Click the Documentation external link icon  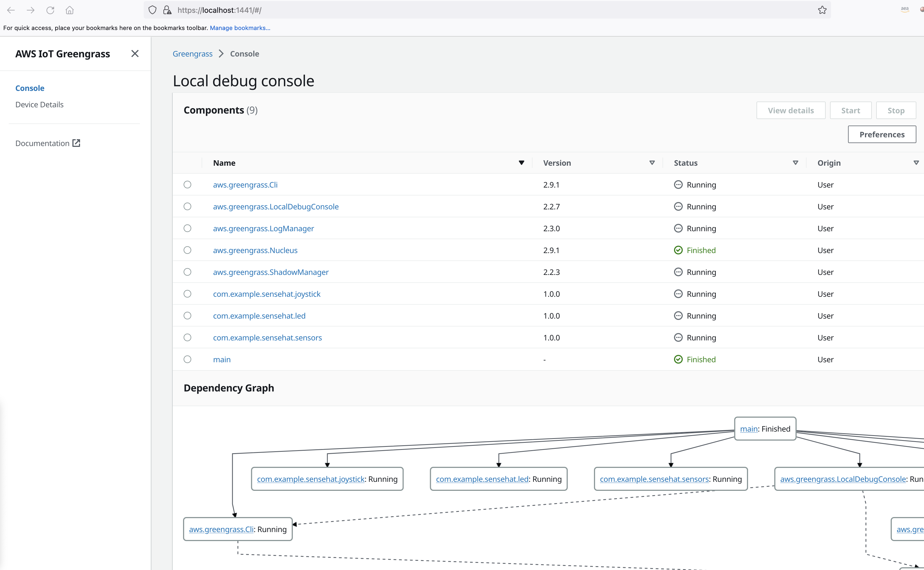76,143
